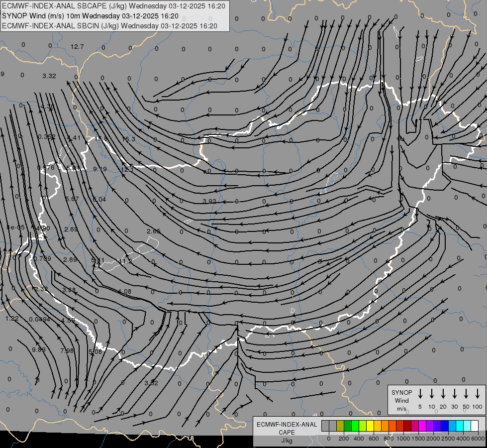
Task: Click the 0.976 value on the map
Action: click(x=46, y=168)
